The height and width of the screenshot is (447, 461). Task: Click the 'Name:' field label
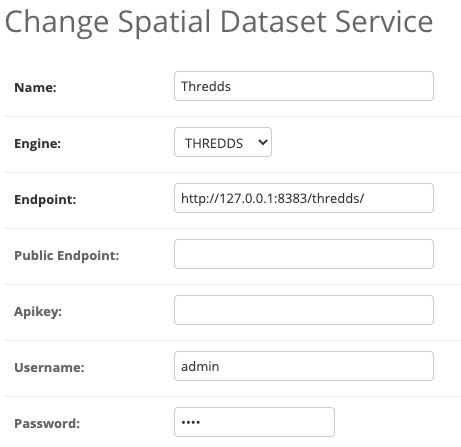pos(35,88)
